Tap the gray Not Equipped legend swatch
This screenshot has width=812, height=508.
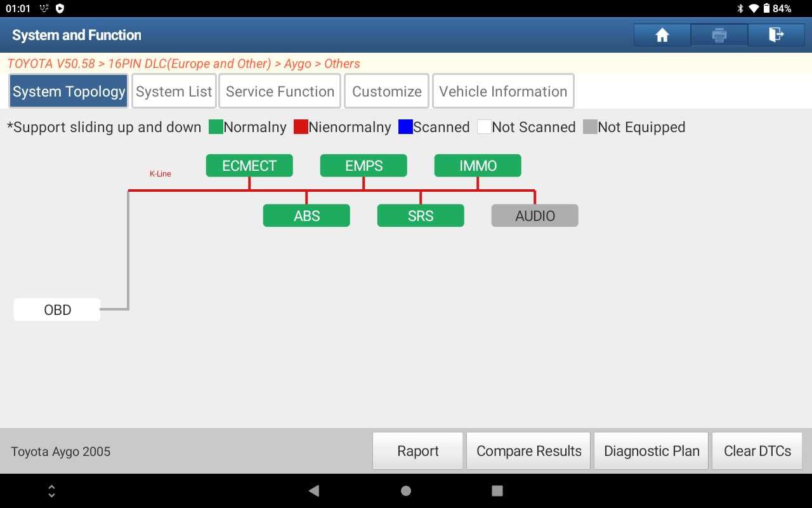point(590,127)
